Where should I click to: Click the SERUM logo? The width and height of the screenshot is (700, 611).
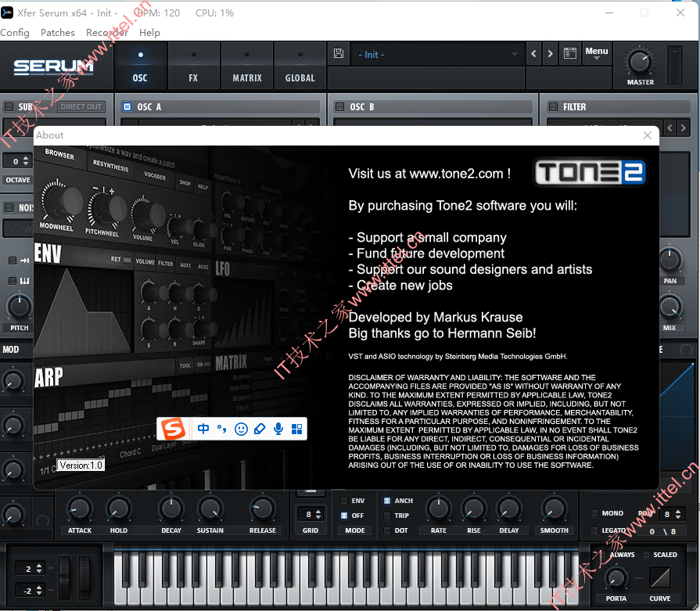click(x=53, y=67)
